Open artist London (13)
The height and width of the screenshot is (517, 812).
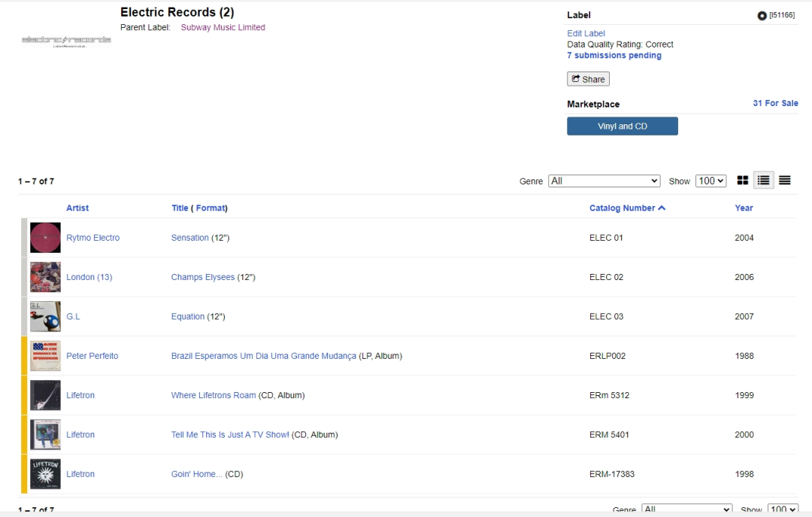coord(89,277)
